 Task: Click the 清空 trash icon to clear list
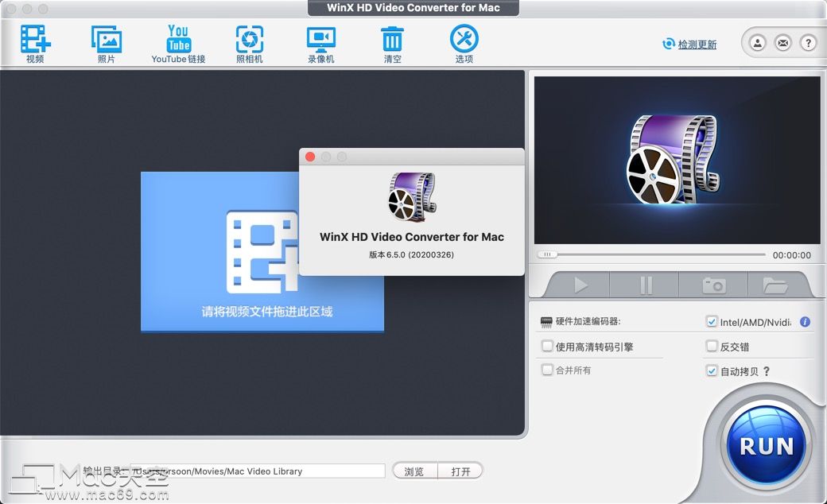[x=391, y=37]
